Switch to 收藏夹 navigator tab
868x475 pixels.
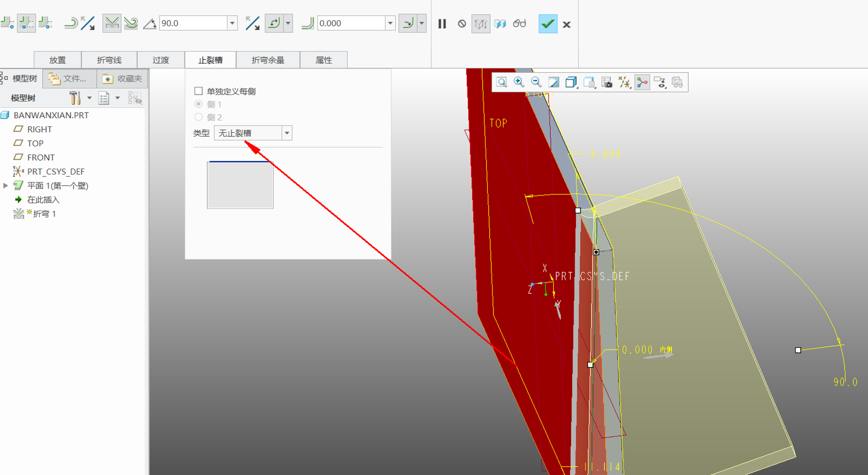pos(122,79)
